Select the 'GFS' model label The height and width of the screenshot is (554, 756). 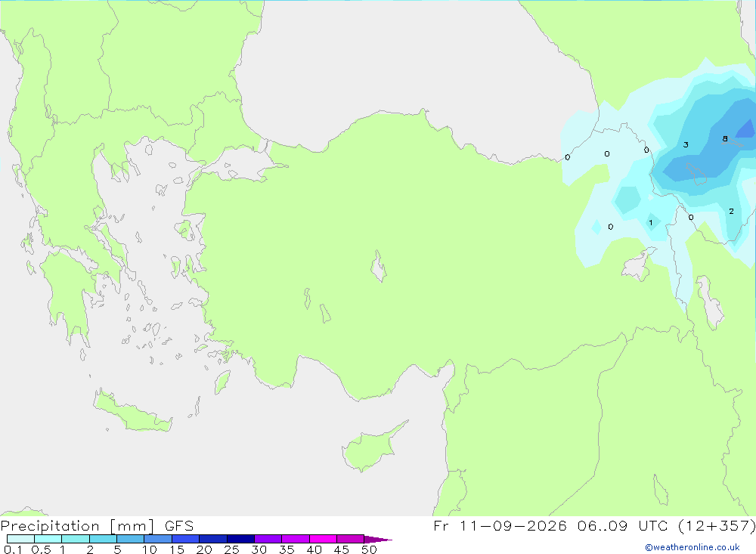[x=179, y=525]
